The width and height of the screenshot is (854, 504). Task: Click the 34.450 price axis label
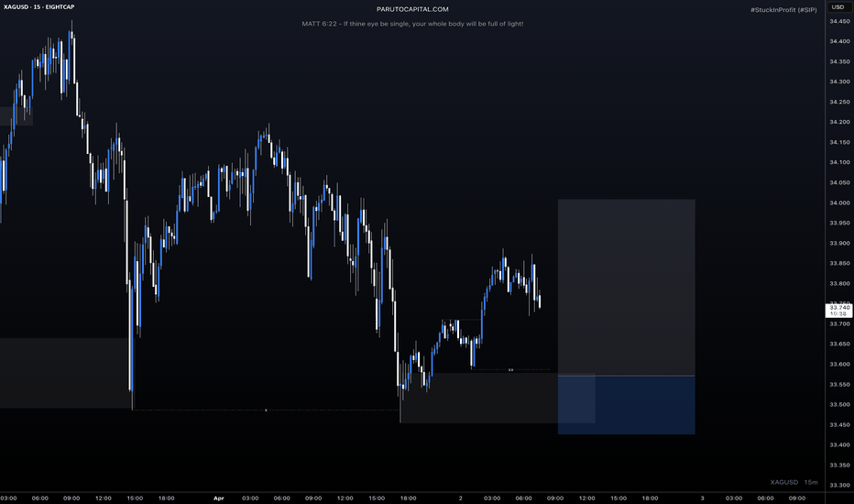coord(839,21)
